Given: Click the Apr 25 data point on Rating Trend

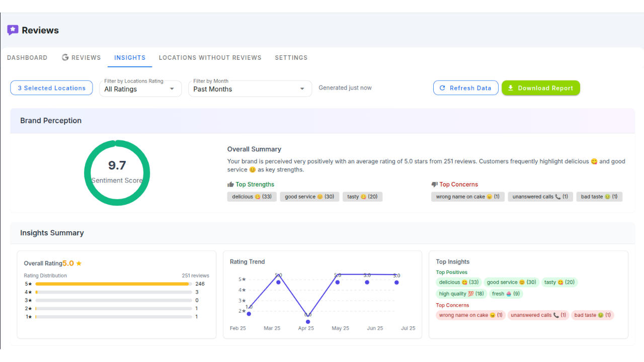Looking at the screenshot, I should tap(307, 321).
